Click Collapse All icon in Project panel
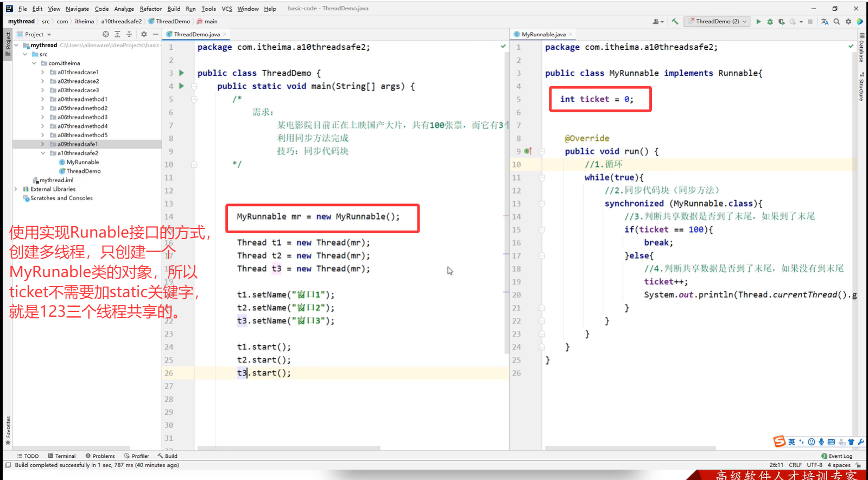 tap(129, 34)
